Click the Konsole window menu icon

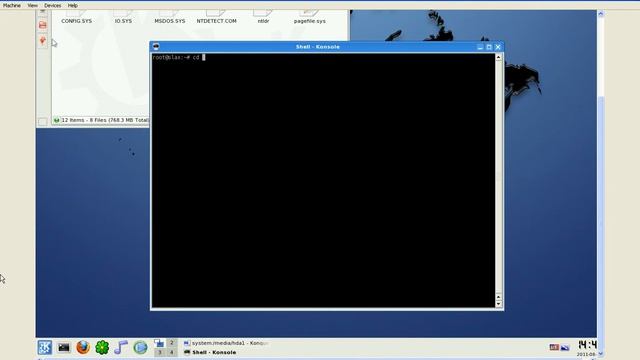coord(156,47)
